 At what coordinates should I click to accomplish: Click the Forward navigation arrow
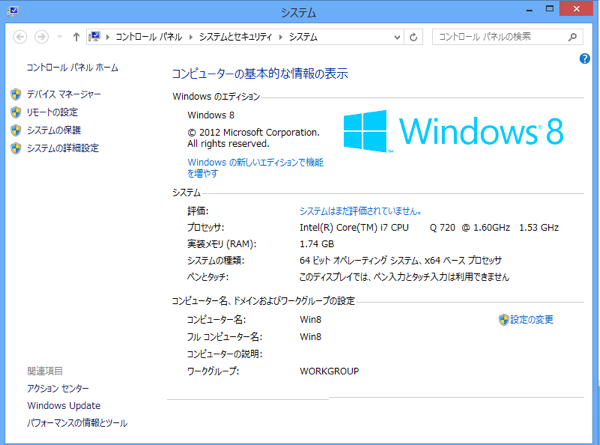click(x=41, y=37)
